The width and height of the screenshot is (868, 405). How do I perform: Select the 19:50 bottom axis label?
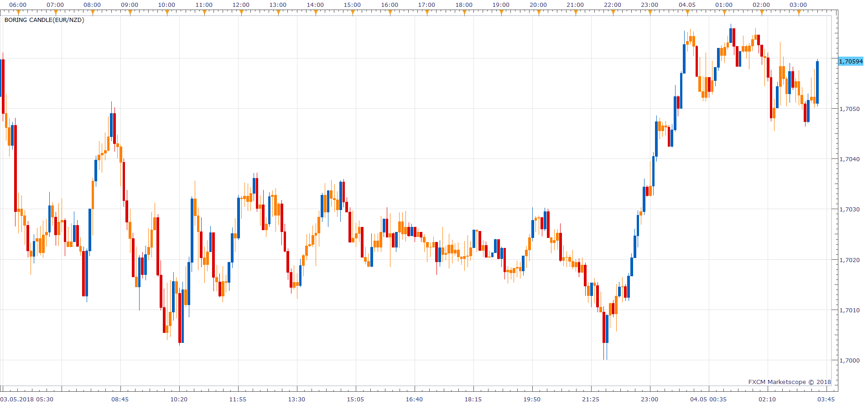coord(532,400)
